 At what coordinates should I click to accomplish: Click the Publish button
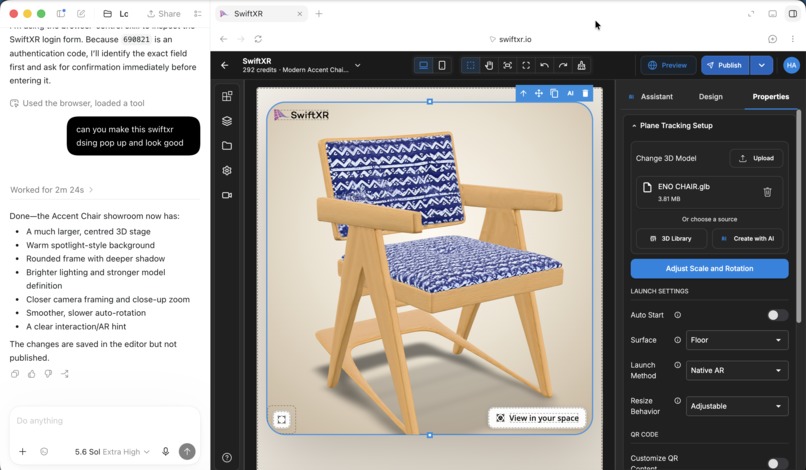(725, 65)
